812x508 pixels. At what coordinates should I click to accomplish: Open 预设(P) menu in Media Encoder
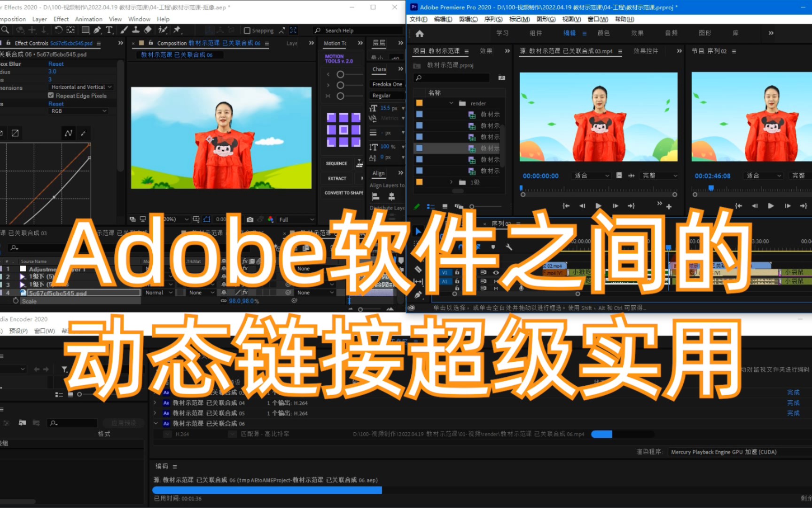(x=18, y=331)
